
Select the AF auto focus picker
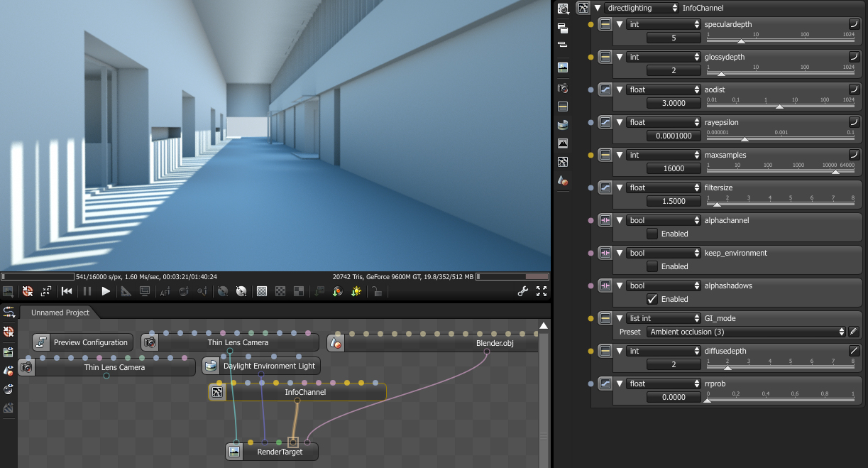pos(165,291)
